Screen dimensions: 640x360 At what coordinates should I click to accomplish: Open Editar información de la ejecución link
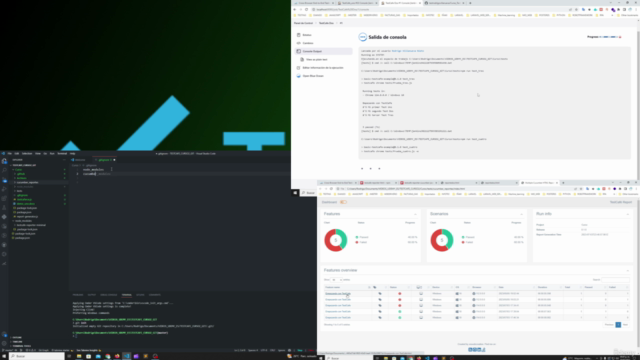(x=323, y=68)
